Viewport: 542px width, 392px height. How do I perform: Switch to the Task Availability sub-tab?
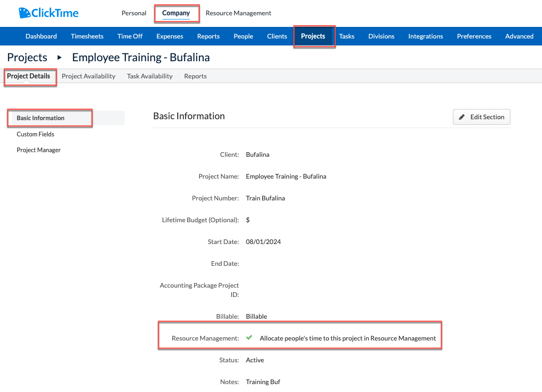150,76
